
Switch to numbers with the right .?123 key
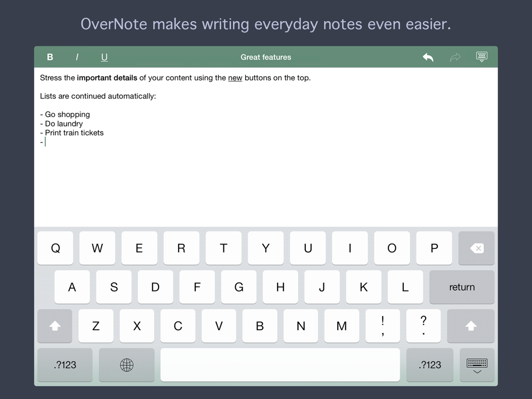[430, 365]
